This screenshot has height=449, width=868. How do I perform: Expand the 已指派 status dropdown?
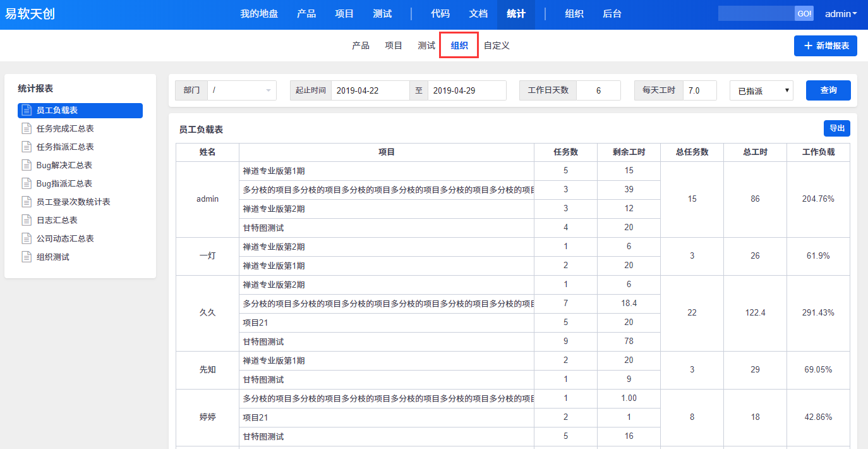click(x=761, y=90)
